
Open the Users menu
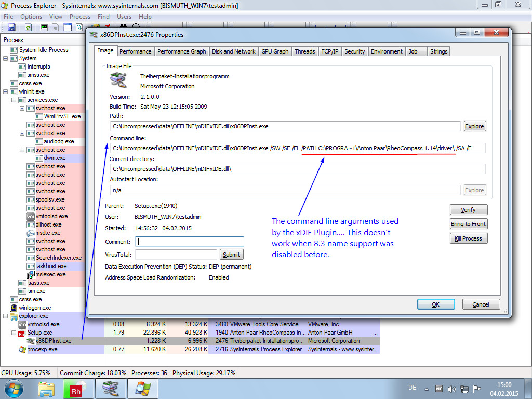point(124,17)
